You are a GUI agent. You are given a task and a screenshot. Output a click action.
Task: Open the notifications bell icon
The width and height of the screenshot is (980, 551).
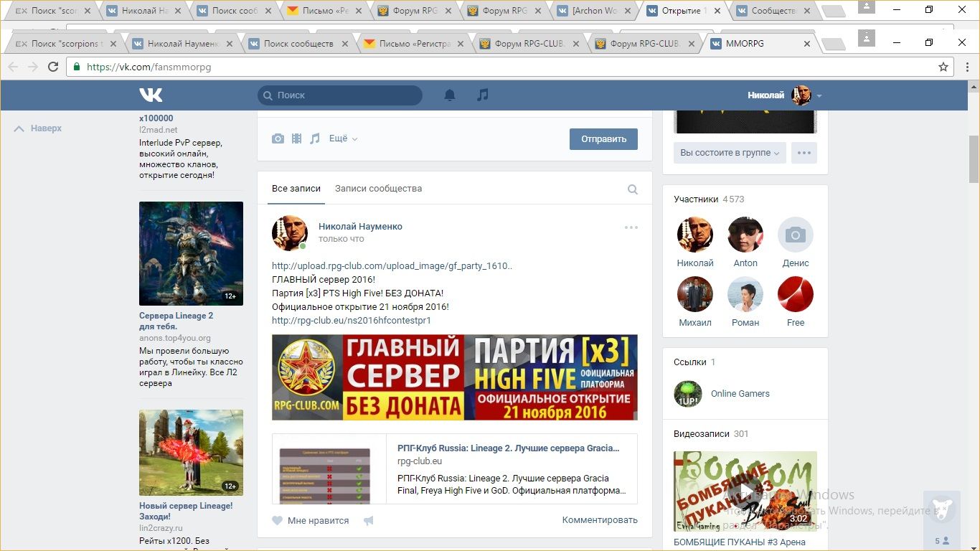[x=450, y=95]
